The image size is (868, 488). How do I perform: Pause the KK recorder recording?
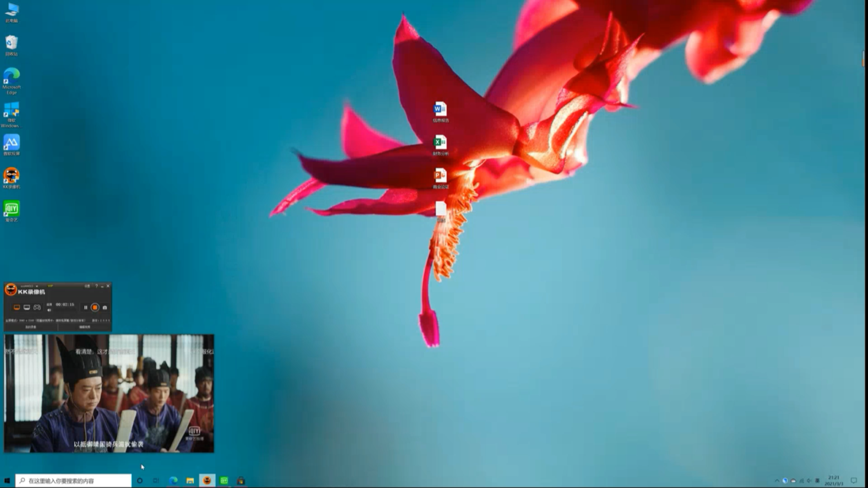click(85, 307)
